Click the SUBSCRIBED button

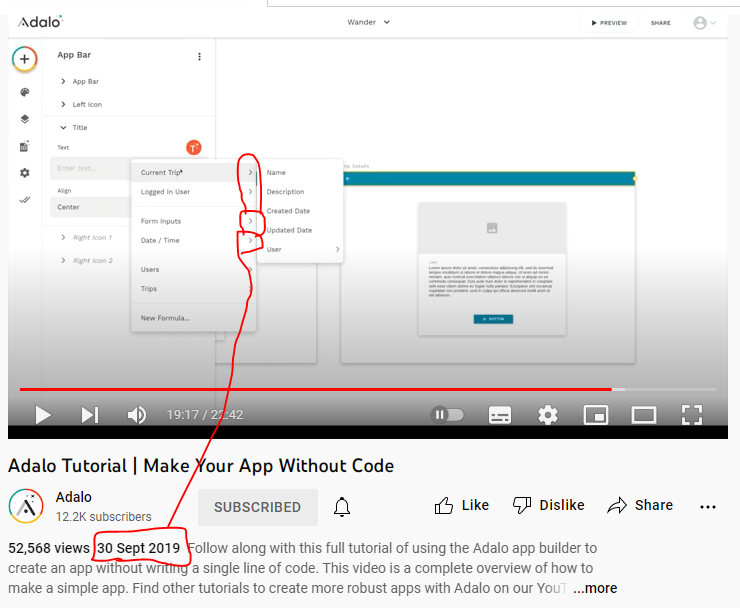[x=258, y=507]
